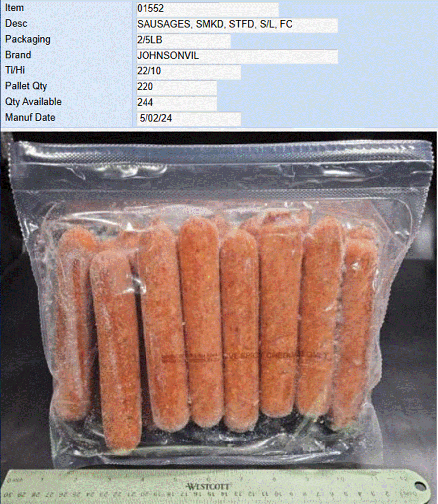Click the Pallet Qty label

point(26,86)
